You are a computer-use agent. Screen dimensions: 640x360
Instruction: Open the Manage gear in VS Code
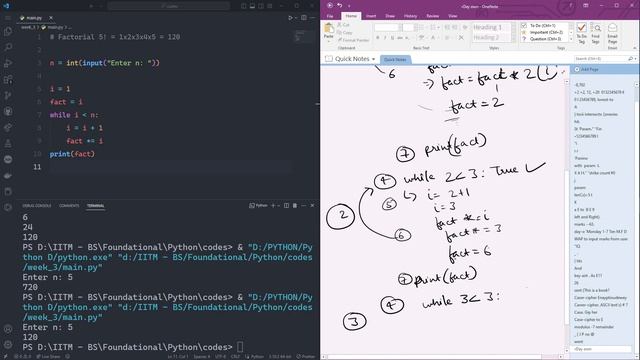point(8,344)
